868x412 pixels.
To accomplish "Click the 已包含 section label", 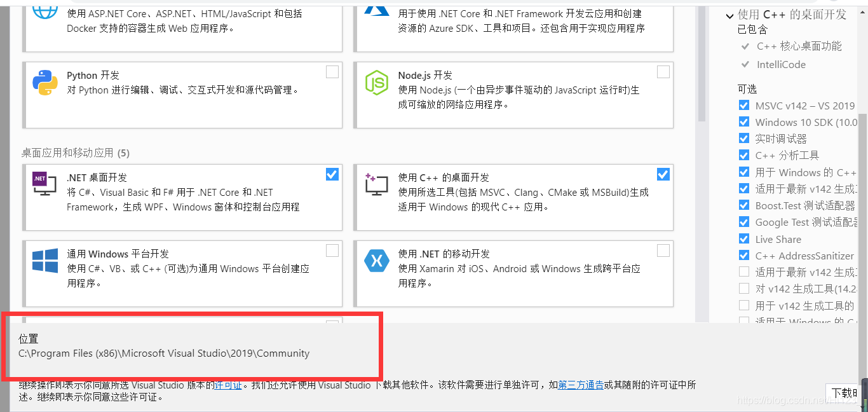I will click(752, 29).
